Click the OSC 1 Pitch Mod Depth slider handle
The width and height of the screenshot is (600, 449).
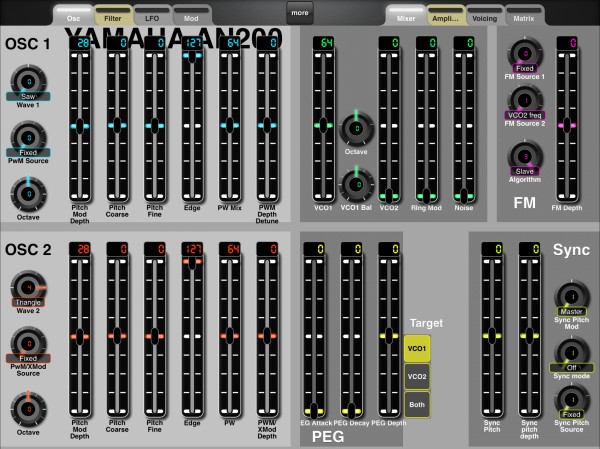[80, 126]
